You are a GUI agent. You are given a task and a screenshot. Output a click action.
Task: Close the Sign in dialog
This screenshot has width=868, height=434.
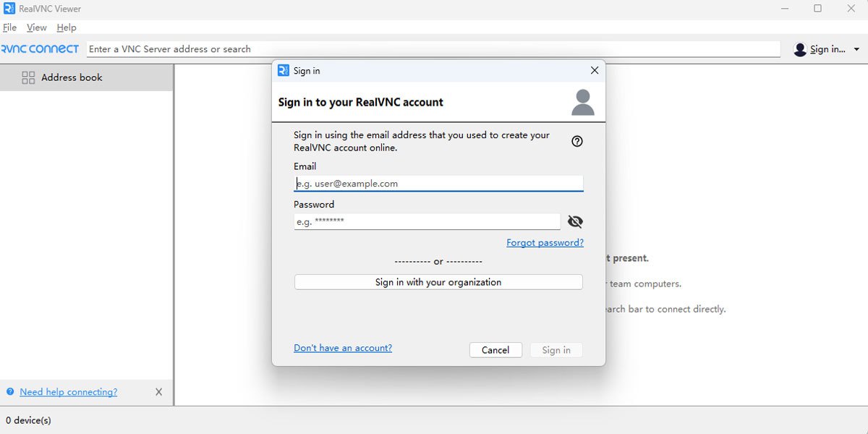[595, 70]
